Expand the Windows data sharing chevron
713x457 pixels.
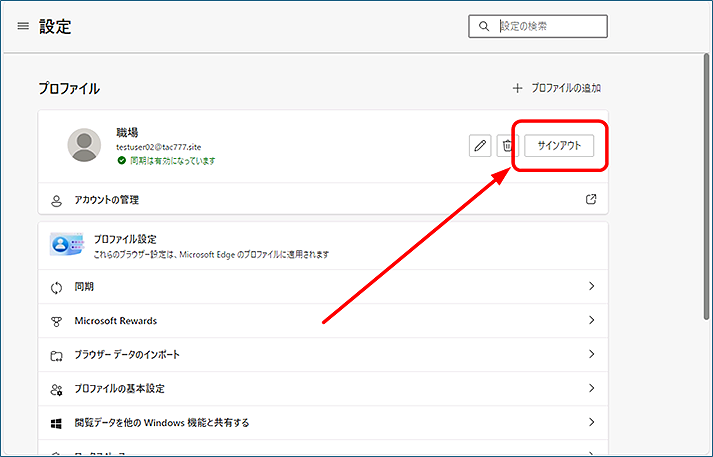tap(592, 422)
